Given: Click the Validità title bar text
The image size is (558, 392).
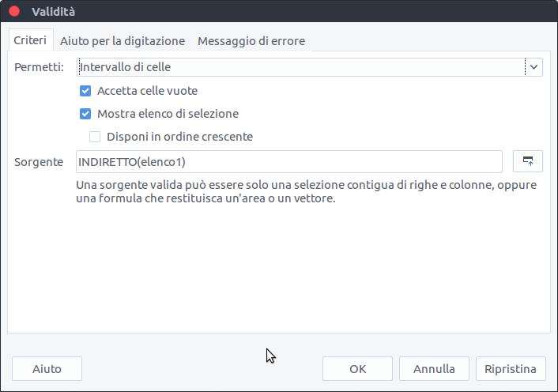Looking at the screenshot, I should click(54, 12).
